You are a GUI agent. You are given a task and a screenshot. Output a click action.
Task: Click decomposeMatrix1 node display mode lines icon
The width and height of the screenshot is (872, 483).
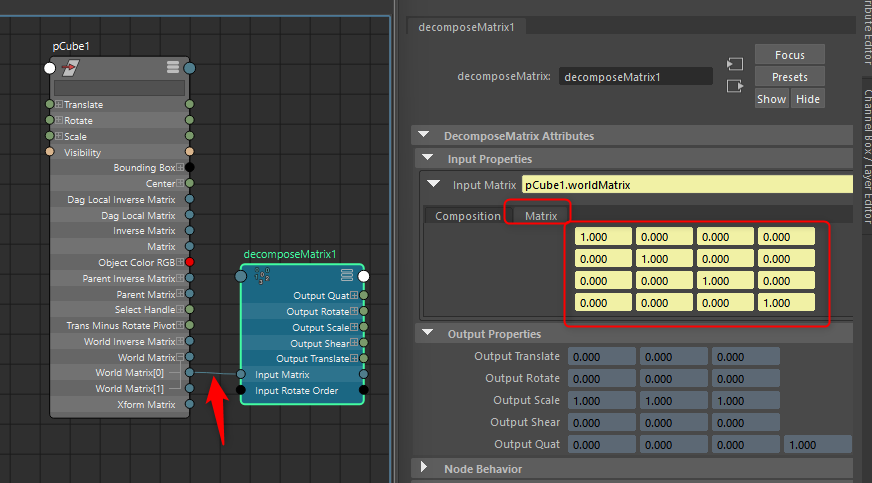(x=347, y=275)
